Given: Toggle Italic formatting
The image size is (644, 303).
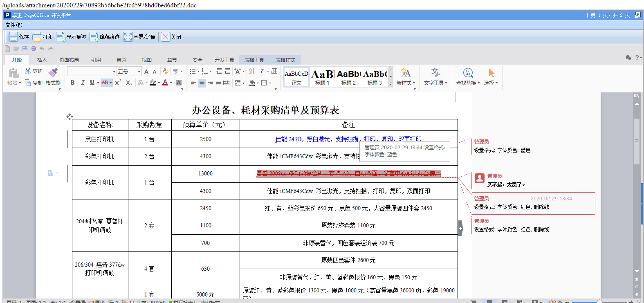Looking at the screenshot, I should pos(83,83).
